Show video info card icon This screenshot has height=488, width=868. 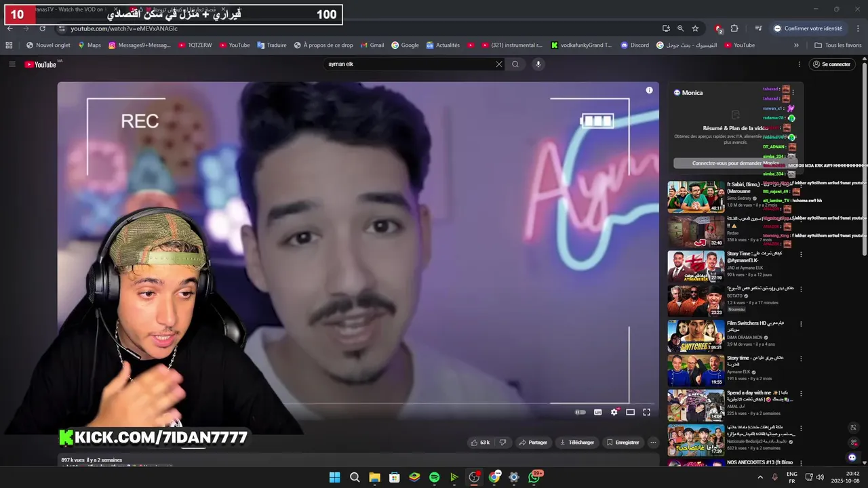point(649,90)
